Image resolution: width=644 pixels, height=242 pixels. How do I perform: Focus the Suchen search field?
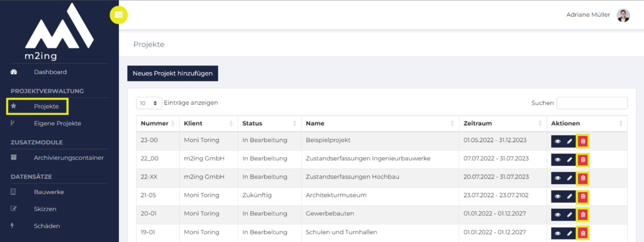[592, 103]
